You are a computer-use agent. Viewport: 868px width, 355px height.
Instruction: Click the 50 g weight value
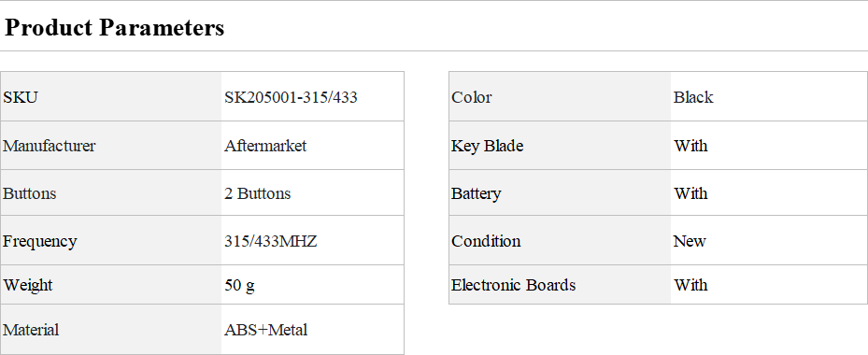click(x=239, y=285)
